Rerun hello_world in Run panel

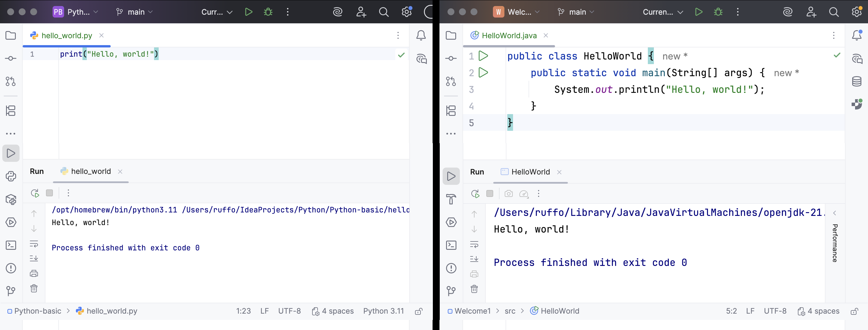(35, 193)
